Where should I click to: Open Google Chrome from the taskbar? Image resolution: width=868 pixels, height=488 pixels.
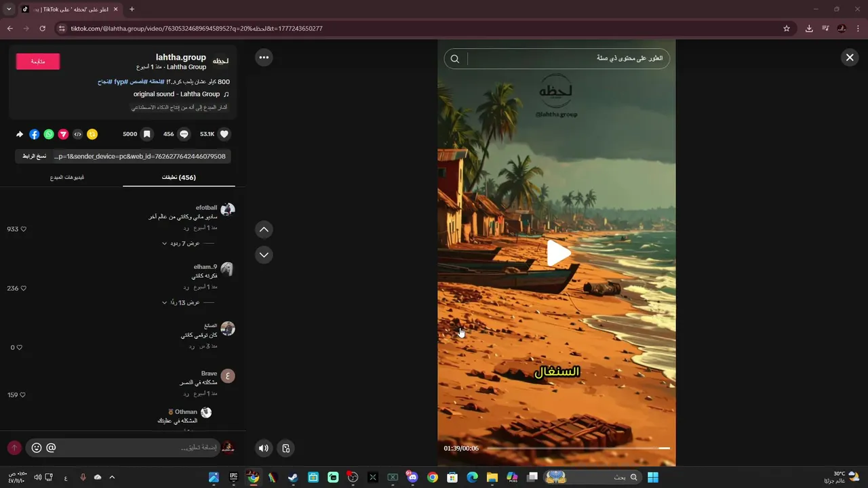click(x=433, y=477)
